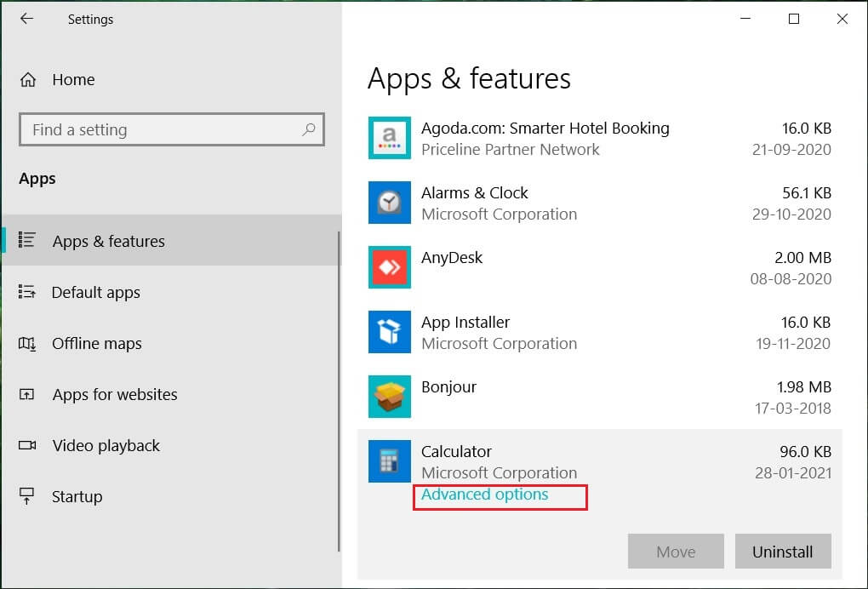Select Apps & features in sidebar
The image size is (868, 589).
coord(108,242)
